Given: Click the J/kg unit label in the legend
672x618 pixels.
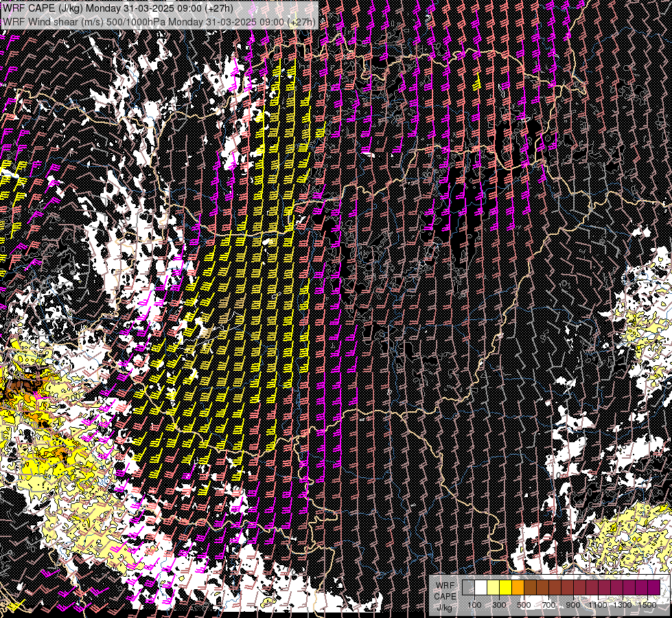Looking at the screenshot, I should click(x=444, y=608).
